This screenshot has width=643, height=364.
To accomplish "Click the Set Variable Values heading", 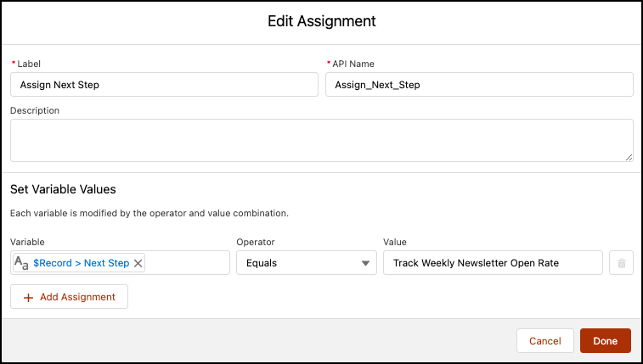I will 63,189.
